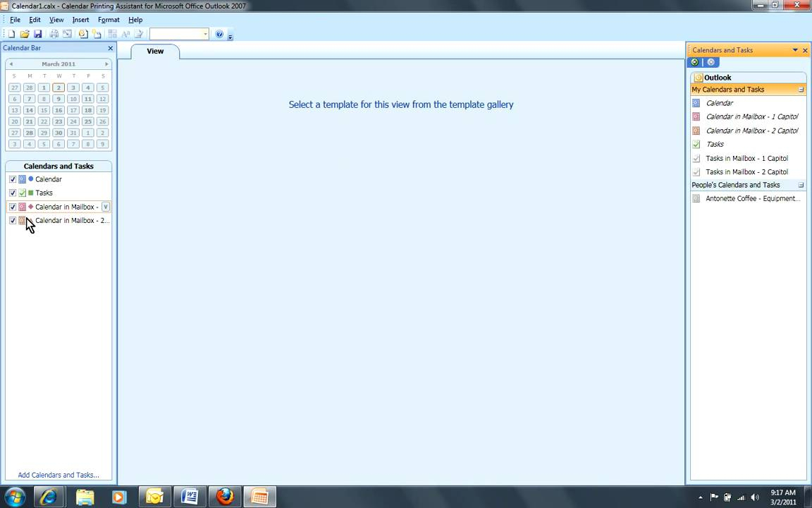Open the Insert menu
Image resolution: width=812 pixels, height=508 pixels.
click(x=81, y=20)
